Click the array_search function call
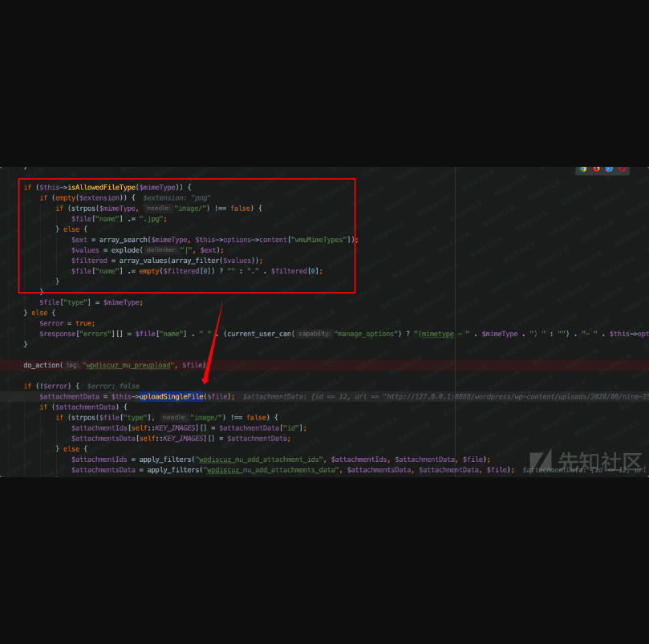The image size is (649, 644). [122, 239]
